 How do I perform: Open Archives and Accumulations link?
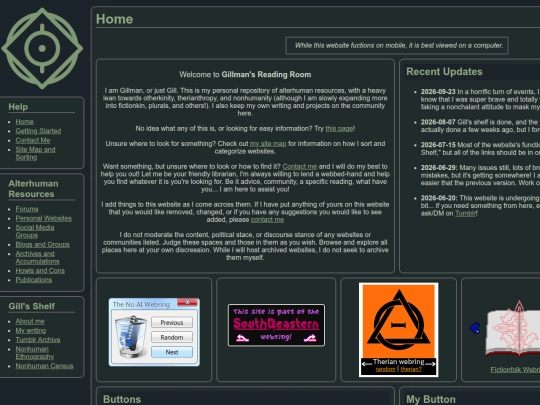pos(37,258)
